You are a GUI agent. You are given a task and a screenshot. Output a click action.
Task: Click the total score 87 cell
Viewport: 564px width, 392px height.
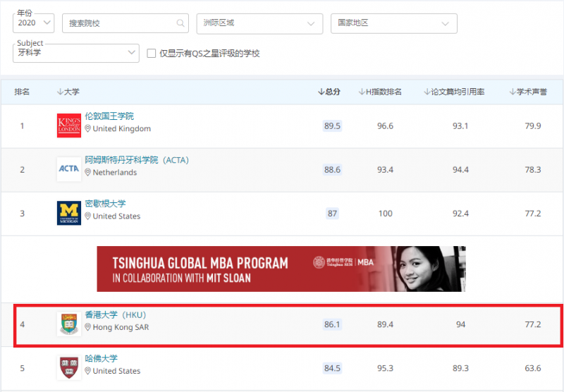(x=332, y=213)
